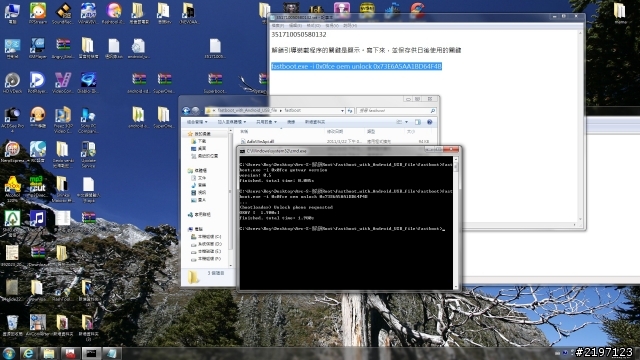Open Windows Explorer from the taskbar
640x360 pixels.
click(49, 353)
